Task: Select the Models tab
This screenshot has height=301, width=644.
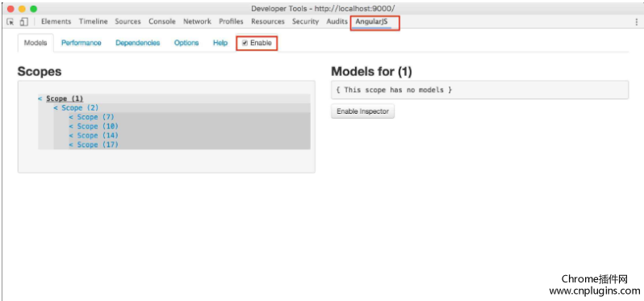Action: 36,43
